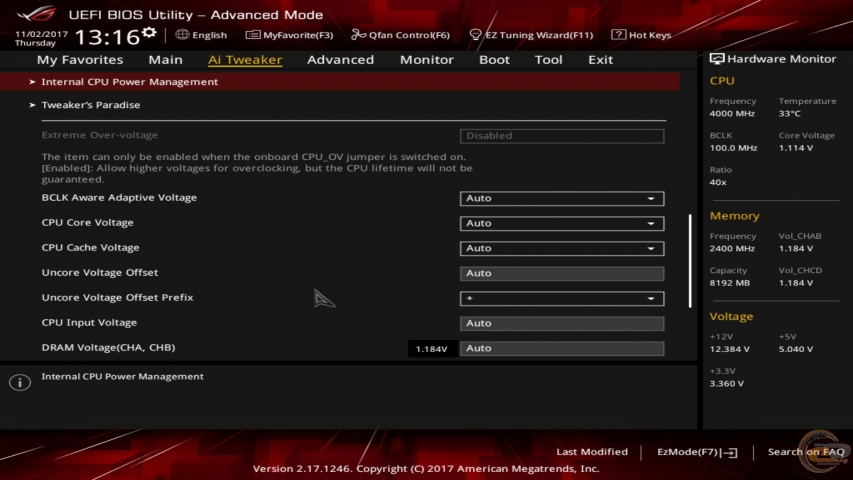Open the Monitor tab

pyautogui.click(x=426, y=59)
